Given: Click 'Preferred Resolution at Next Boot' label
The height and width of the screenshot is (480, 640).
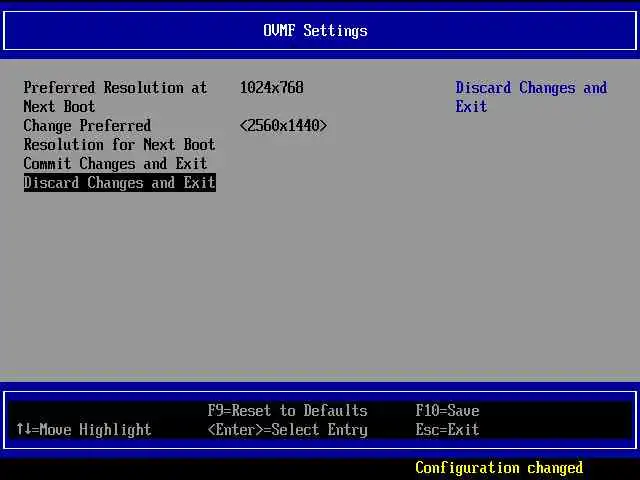Looking at the screenshot, I should (116, 97).
